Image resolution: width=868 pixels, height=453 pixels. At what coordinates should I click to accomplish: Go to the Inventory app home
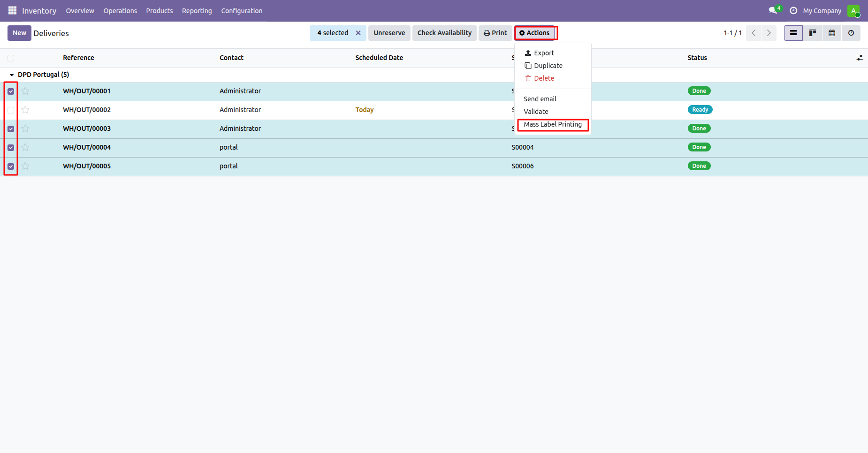click(x=39, y=11)
